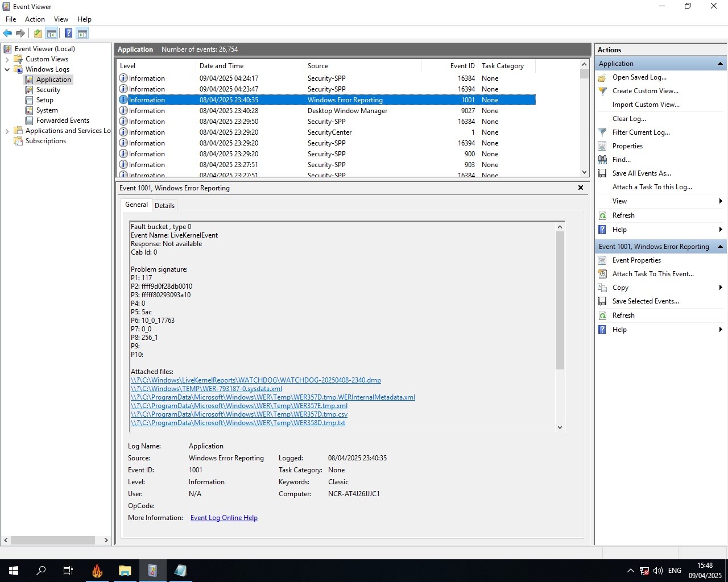Select the Desktop Window Manager event row
Viewport: 728px width, 582px height.
(326, 111)
